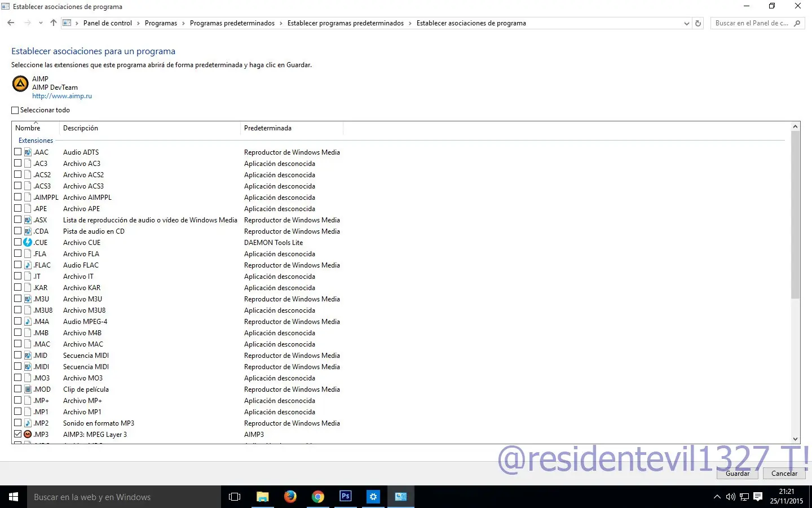
Task: Go up one level with up arrow
Action: (x=54, y=23)
